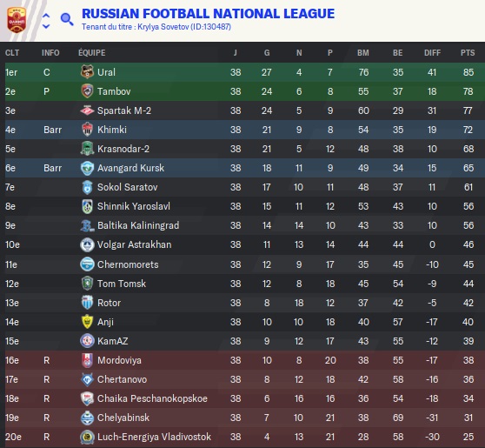Click the league emblem badge in header
485x448 pixels.
click(17, 20)
